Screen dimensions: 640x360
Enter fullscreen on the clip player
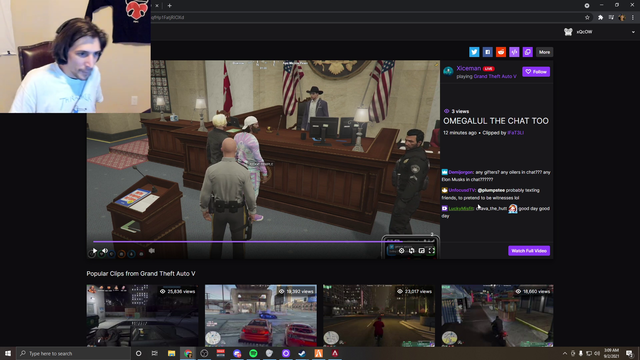pyautogui.click(x=431, y=251)
